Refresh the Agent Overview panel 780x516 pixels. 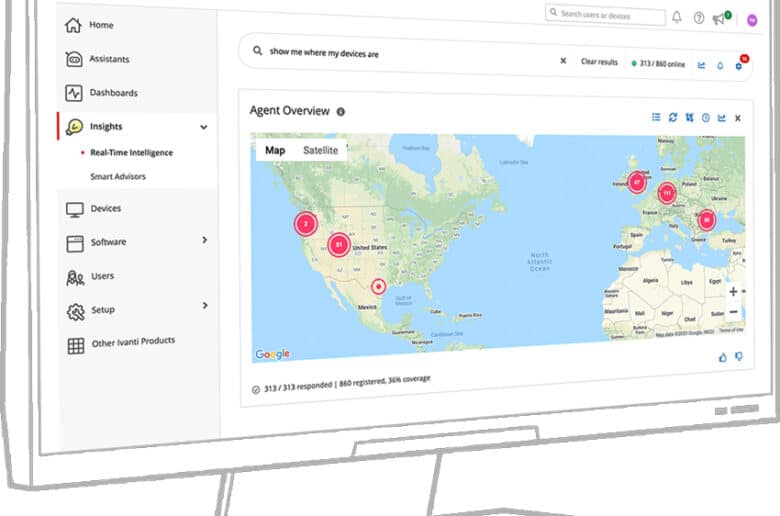(x=673, y=117)
